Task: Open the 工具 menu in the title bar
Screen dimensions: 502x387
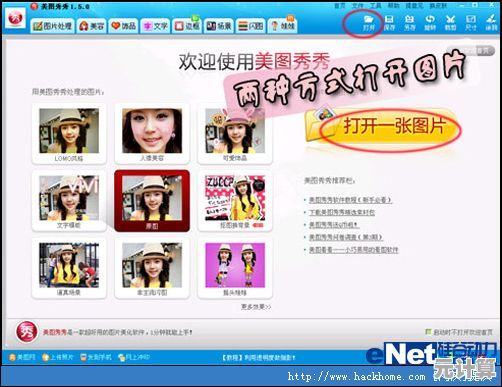Action: 376,6
